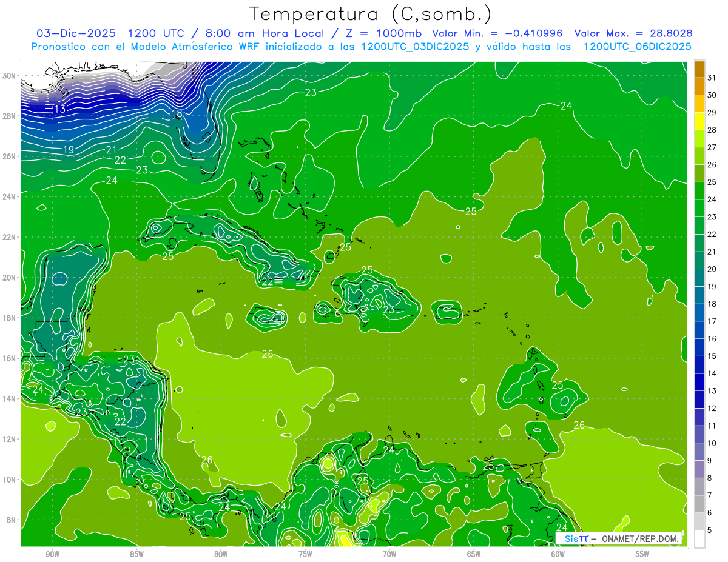Image resolution: width=728 pixels, height=562 pixels.
Task: Click the '75W' longitude axis label
Action: pyautogui.click(x=305, y=554)
